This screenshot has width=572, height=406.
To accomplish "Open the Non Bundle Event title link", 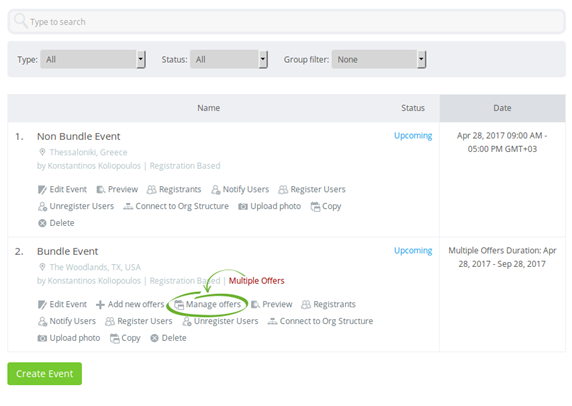I will pyautogui.click(x=78, y=136).
